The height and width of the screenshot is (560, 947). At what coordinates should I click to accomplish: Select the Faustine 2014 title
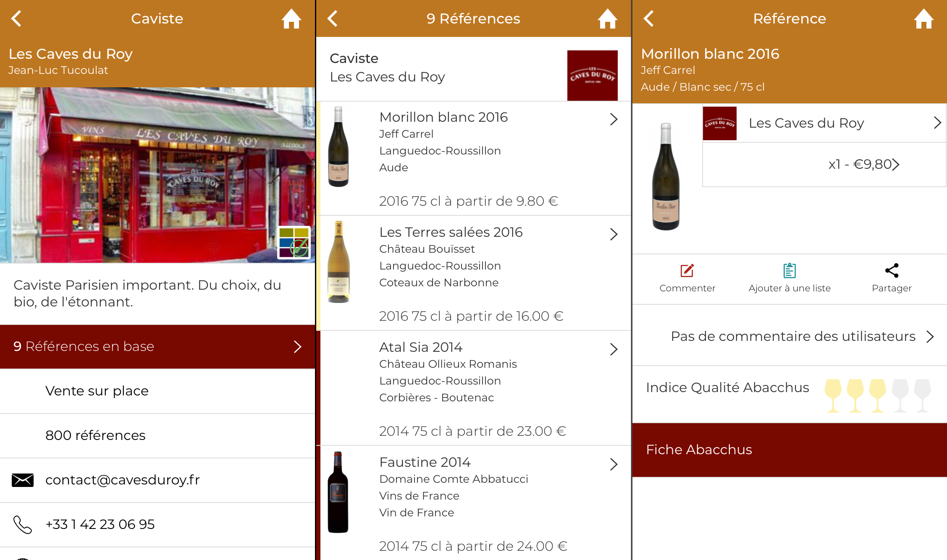click(x=425, y=462)
